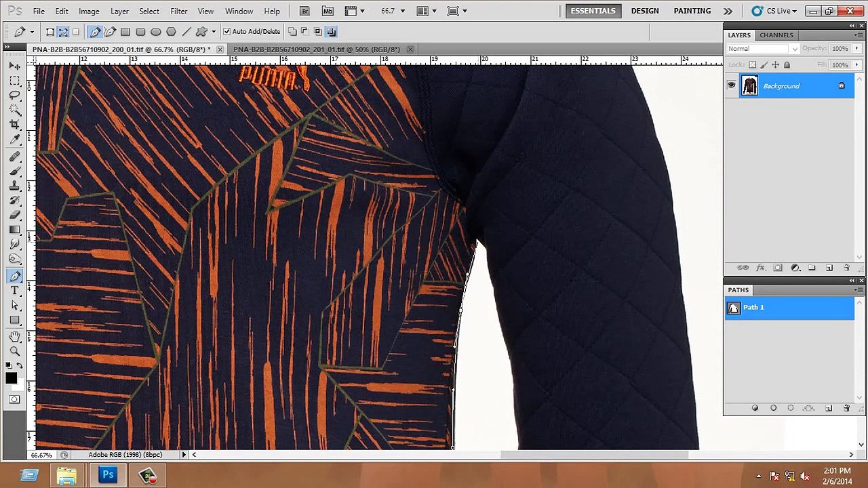This screenshot has width=868, height=488.
Task: Open the Normal blend mode dropdown
Action: pyautogui.click(x=762, y=49)
